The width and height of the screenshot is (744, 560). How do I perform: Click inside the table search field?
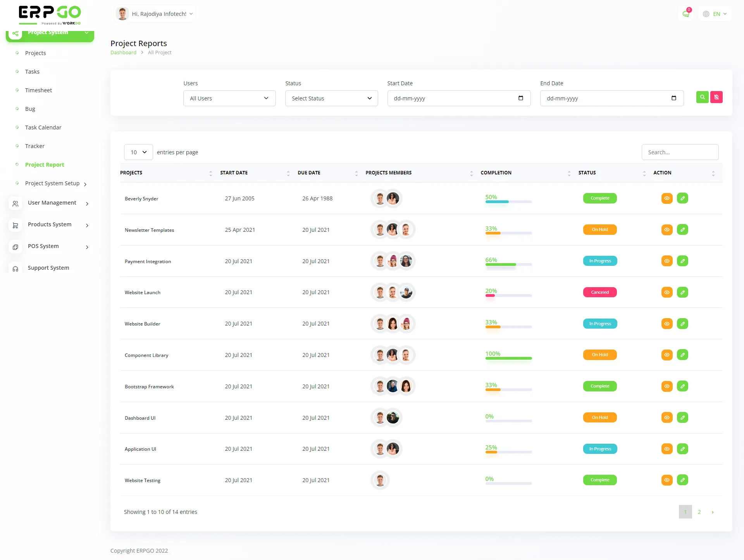(680, 152)
